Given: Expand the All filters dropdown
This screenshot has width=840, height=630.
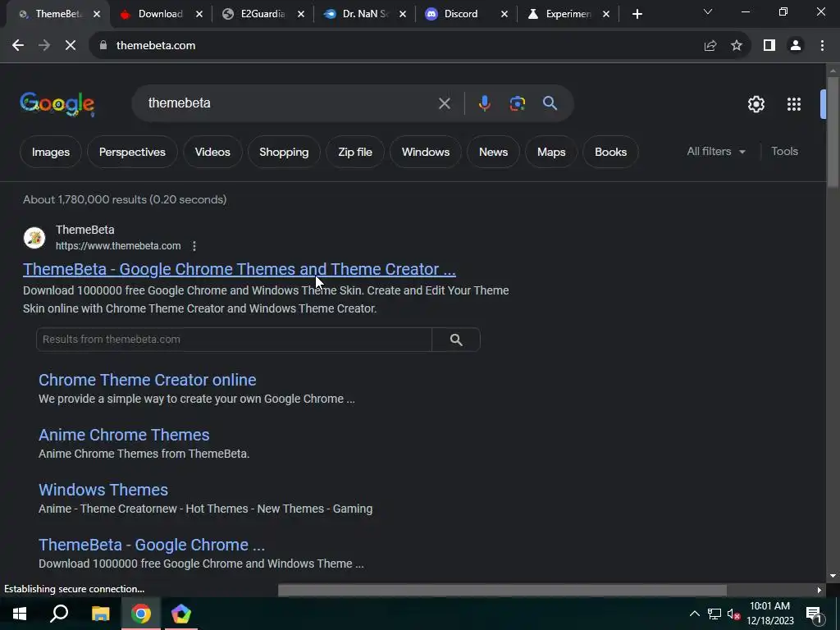Looking at the screenshot, I should [716, 152].
